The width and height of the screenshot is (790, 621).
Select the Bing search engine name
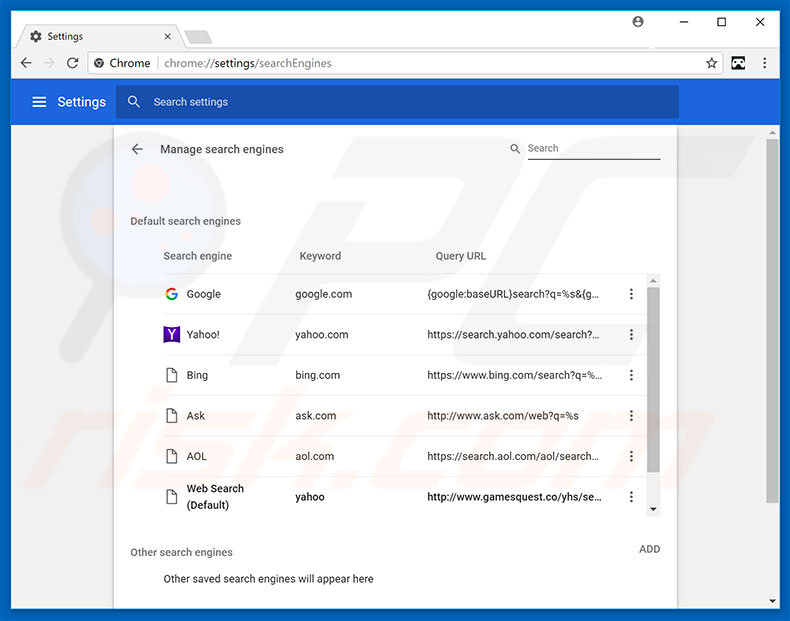tap(197, 375)
